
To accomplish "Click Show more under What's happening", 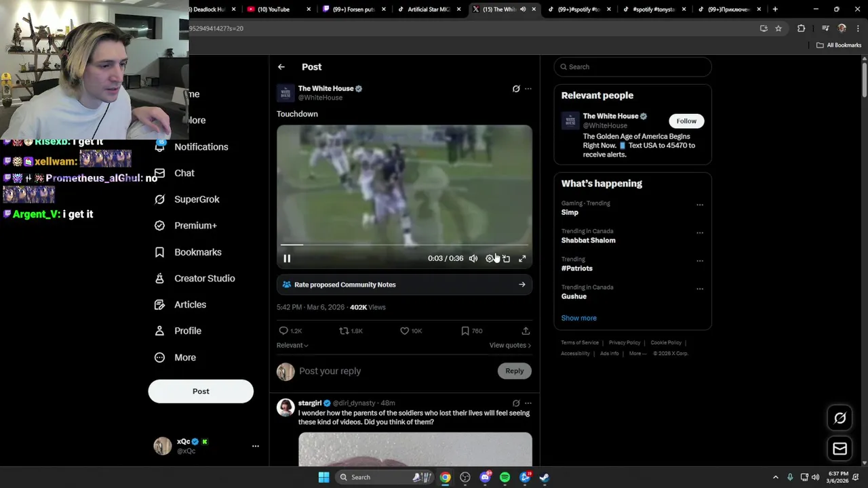I will [x=578, y=318].
